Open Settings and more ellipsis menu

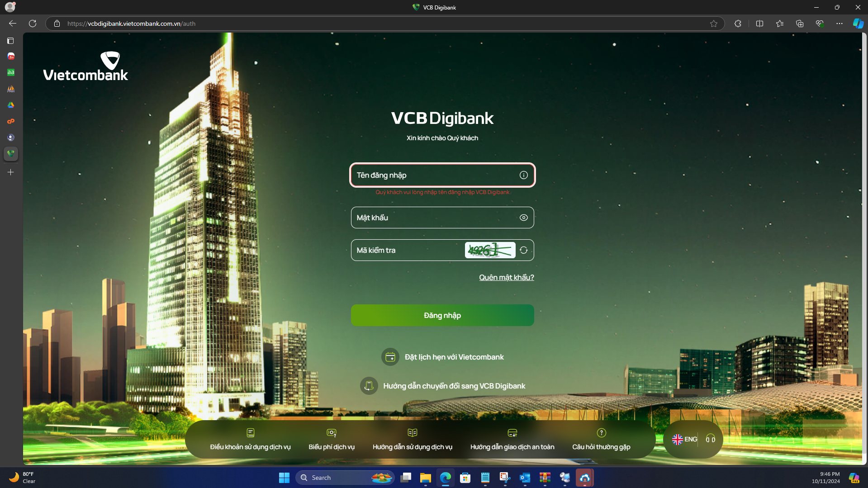coord(840,24)
